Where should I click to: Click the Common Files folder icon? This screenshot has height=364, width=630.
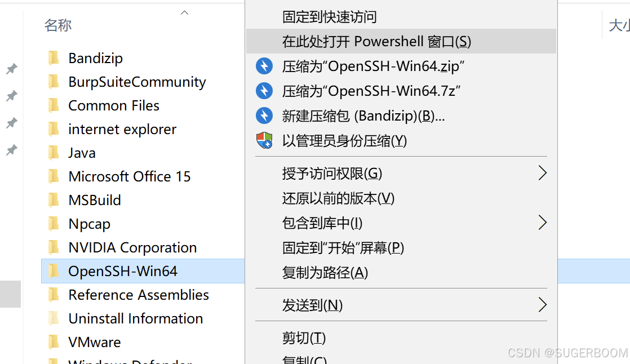coord(54,106)
